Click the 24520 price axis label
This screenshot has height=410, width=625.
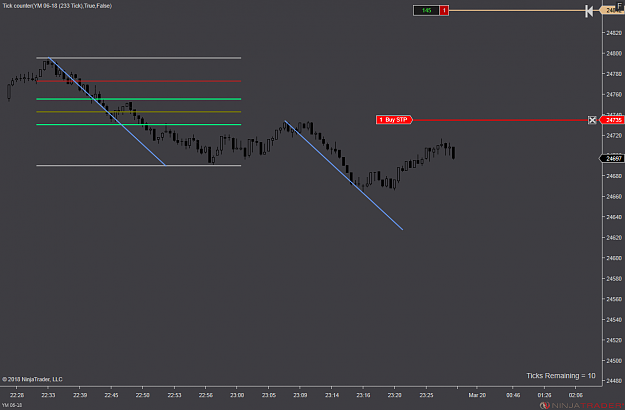pos(614,340)
